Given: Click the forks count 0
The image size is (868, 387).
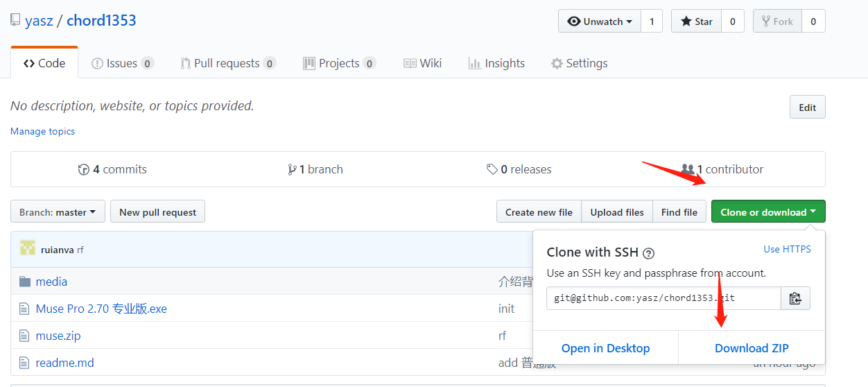Looking at the screenshot, I should pos(813,21).
